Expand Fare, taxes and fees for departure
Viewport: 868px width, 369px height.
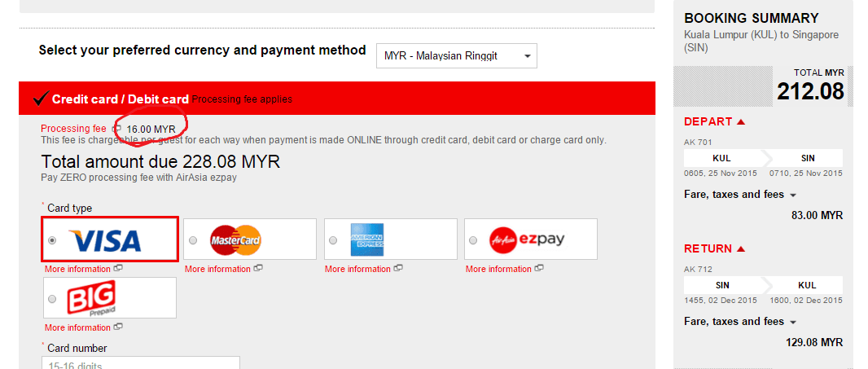click(x=740, y=195)
